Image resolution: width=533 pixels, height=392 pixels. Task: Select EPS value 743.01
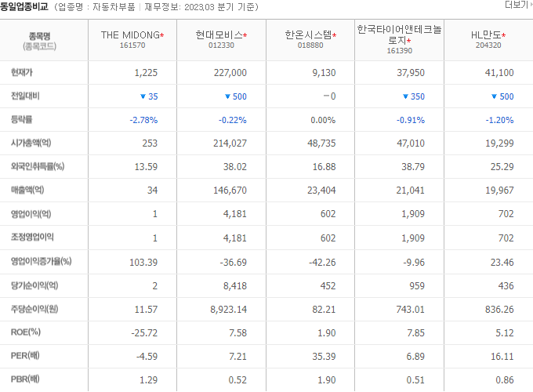click(x=411, y=310)
